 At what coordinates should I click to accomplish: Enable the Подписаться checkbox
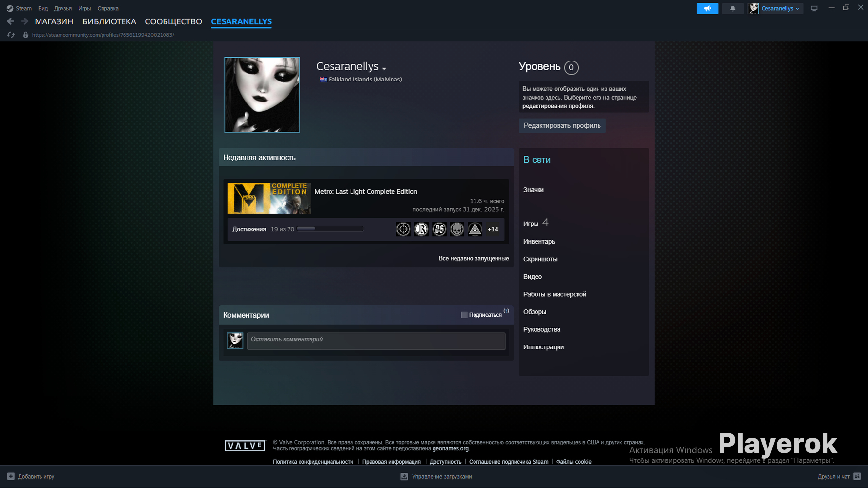click(464, 315)
